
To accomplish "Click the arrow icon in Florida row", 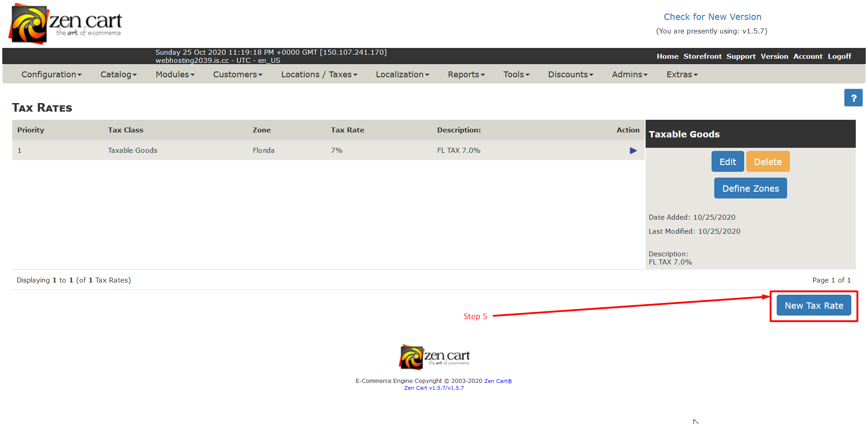I will (x=633, y=151).
